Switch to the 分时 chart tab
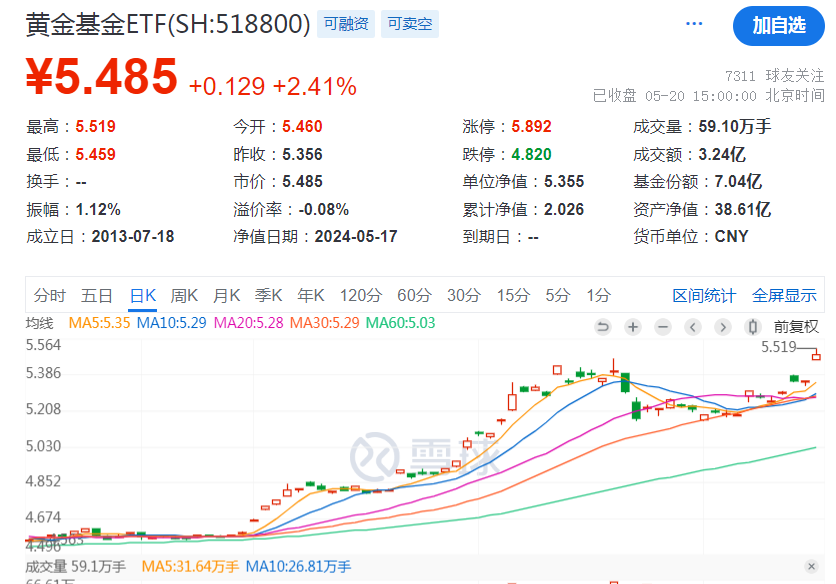The height and width of the screenshot is (584, 836). click(50, 295)
